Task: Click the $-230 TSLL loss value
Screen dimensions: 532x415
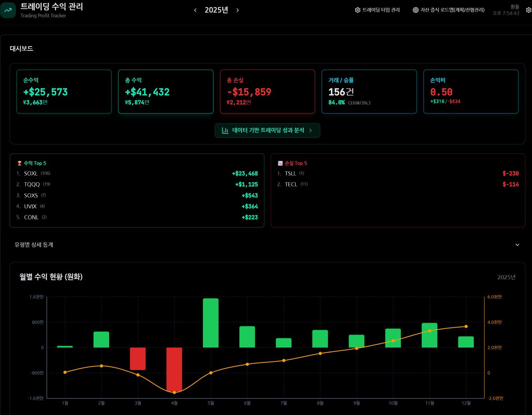Action: 510,173
